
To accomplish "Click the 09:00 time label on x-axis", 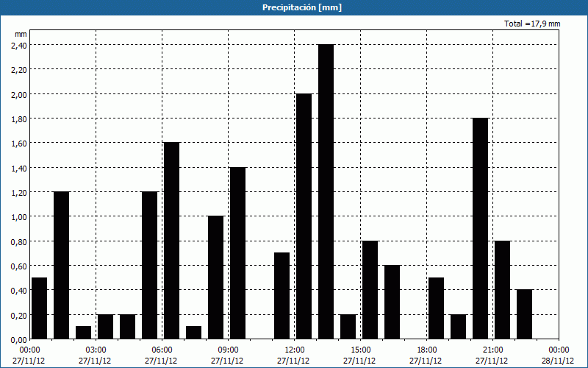I will pyautogui.click(x=228, y=350).
